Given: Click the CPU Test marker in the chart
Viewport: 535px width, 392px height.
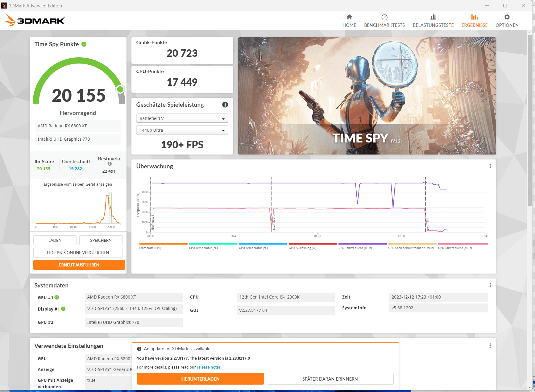Looking at the screenshot, I should coord(428,224).
